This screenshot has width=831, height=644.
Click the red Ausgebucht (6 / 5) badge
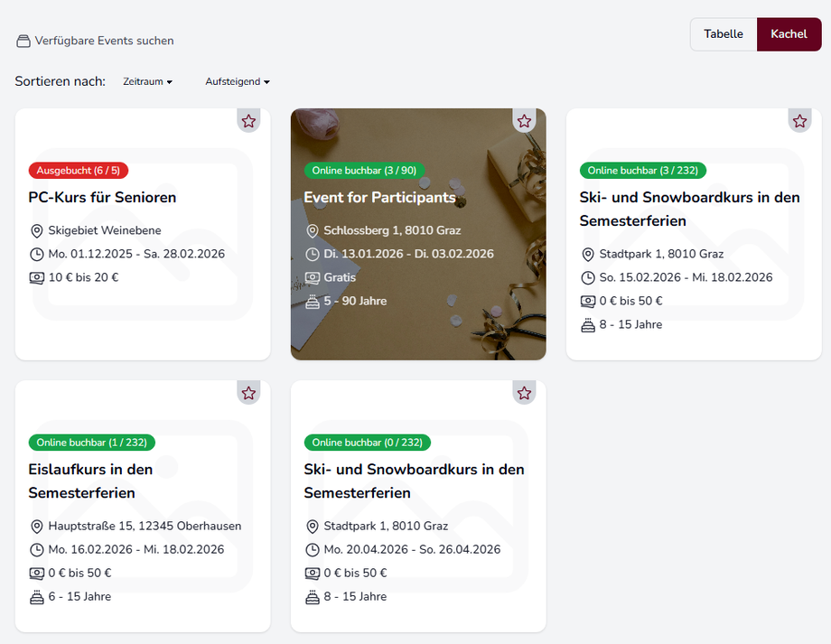coord(79,171)
